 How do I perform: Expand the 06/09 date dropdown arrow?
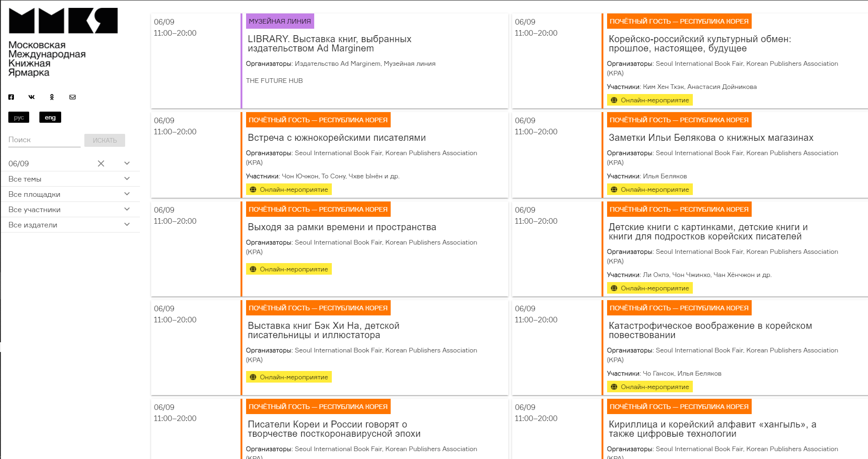click(x=127, y=163)
